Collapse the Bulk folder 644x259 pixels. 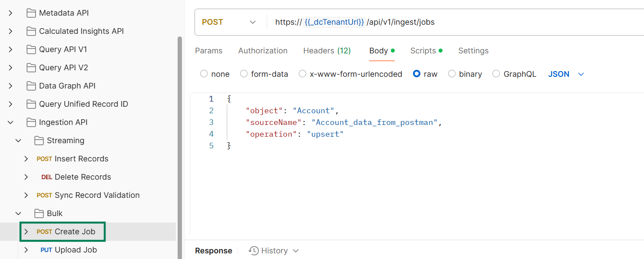(18, 213)
